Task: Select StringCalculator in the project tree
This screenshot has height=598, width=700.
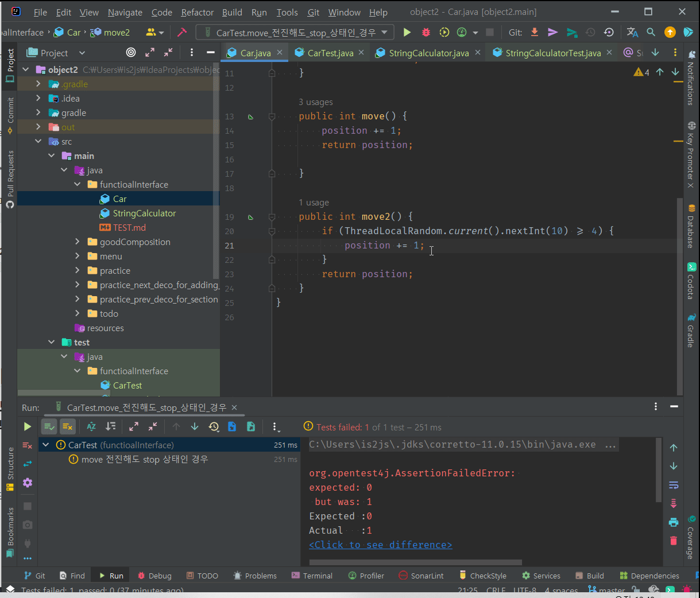Action: click(144, 213)
